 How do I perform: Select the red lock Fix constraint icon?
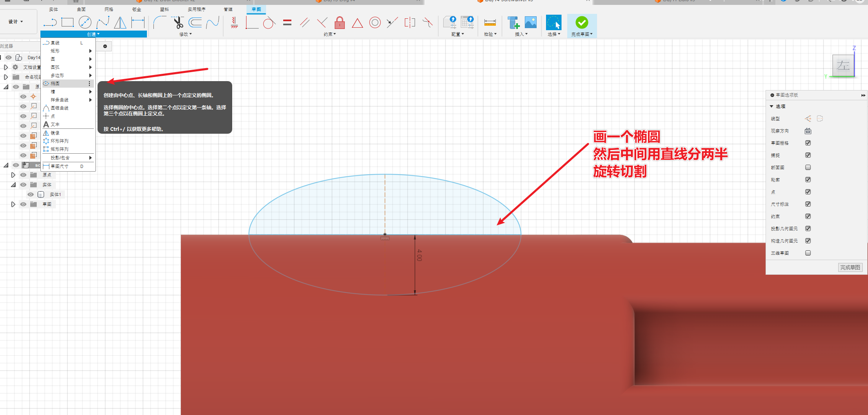[340, 22]
